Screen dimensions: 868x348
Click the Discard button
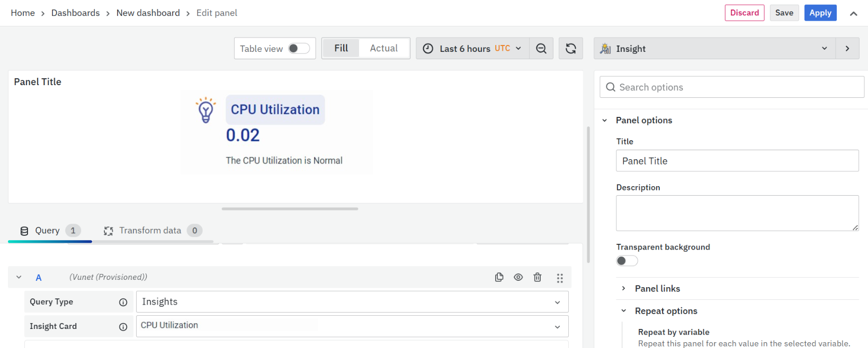click(x=744, y=13)
